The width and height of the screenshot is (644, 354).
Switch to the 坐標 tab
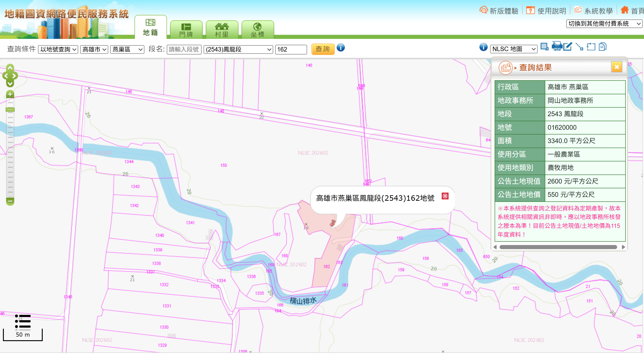[x=257, y=30]
